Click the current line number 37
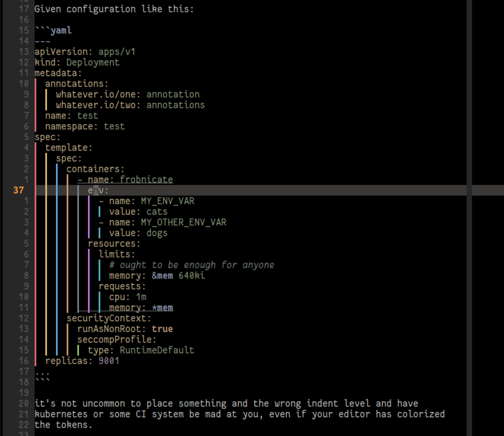 pos(19,190)
